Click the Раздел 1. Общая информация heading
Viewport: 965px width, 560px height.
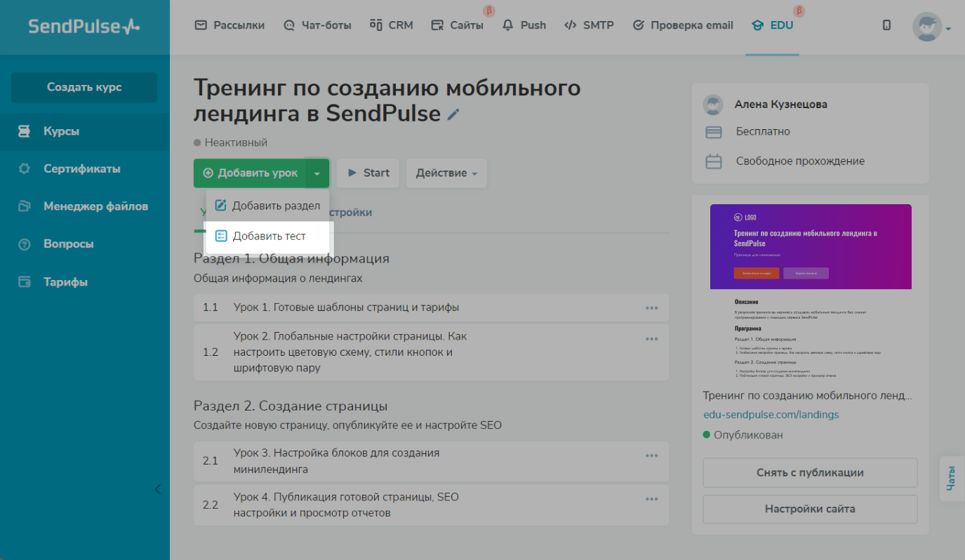coord(291,258)
